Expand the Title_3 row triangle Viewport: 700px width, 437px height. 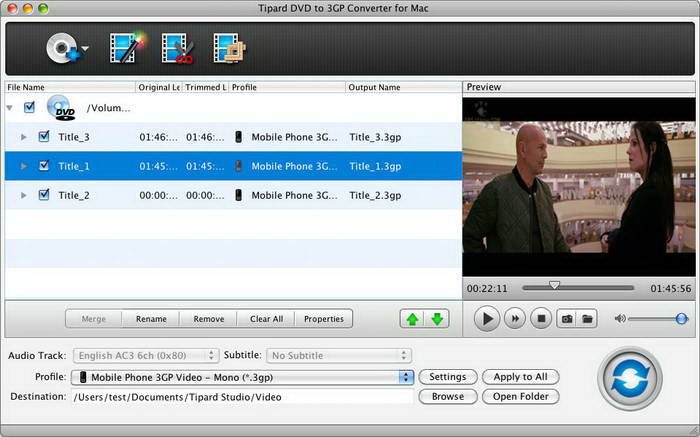[x=24, y=137]
